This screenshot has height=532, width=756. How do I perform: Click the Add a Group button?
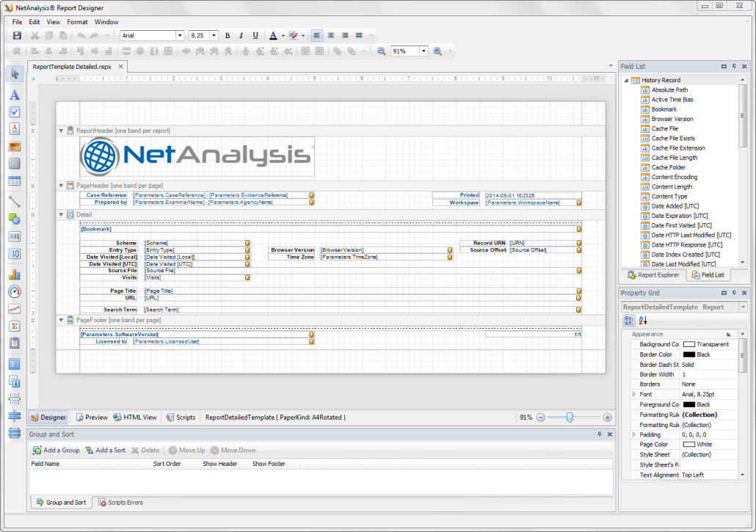click(x=56, y=450)
